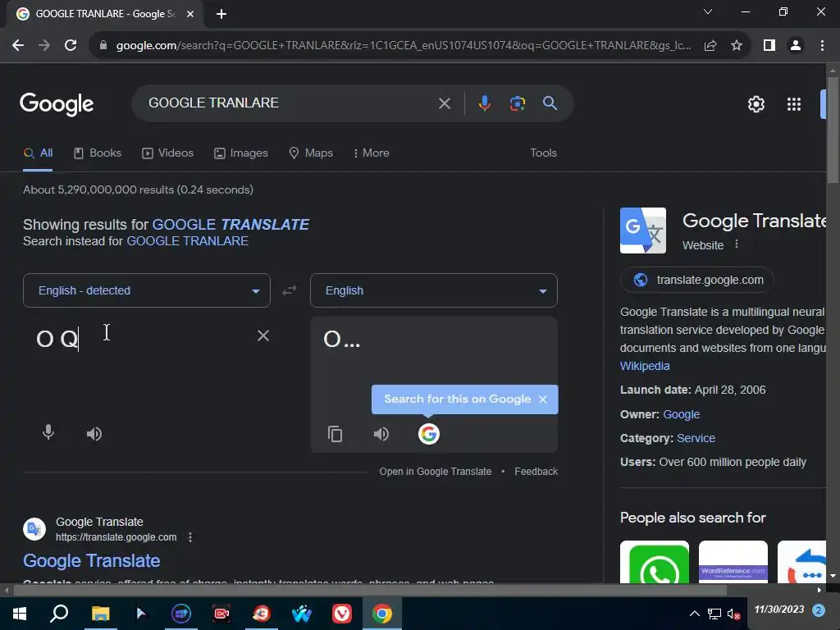Copy the translated text
The height and width of the screenshot is (630, 840).
pyautogui.click(x=335, y=433)
